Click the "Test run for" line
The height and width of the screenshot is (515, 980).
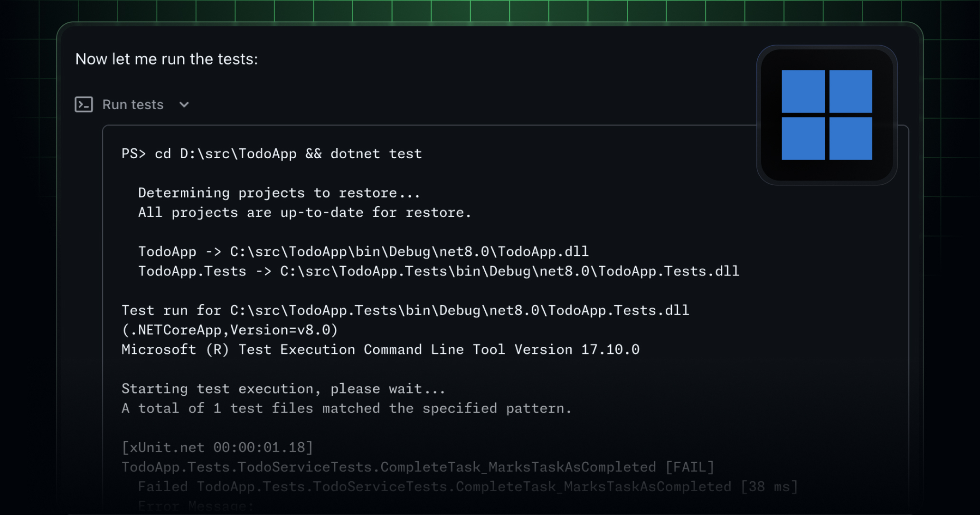405,310
